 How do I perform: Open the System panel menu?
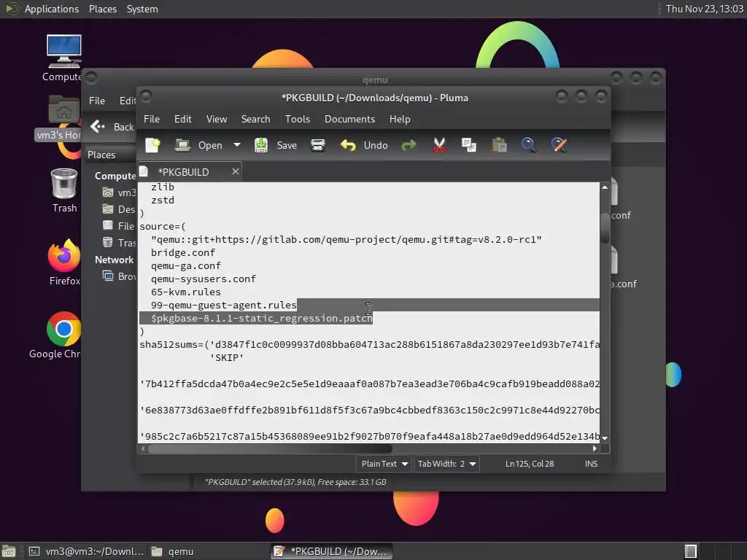[142, 9]
